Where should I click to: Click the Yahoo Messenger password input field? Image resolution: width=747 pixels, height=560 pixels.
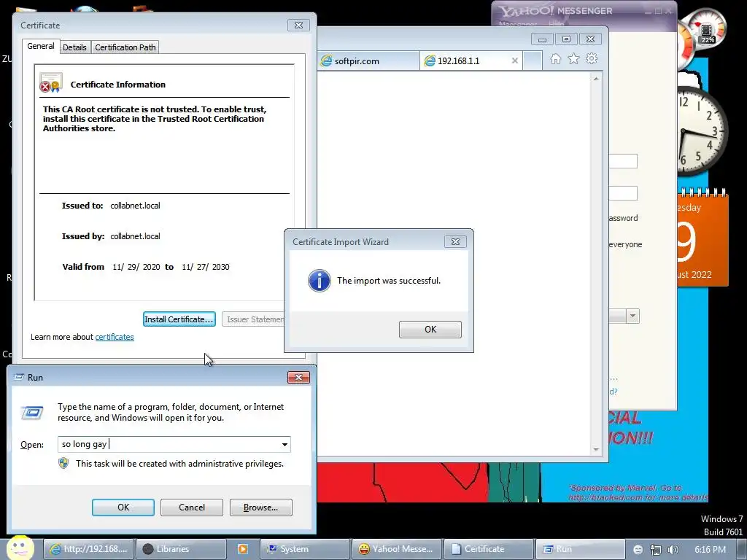[623, 193]
